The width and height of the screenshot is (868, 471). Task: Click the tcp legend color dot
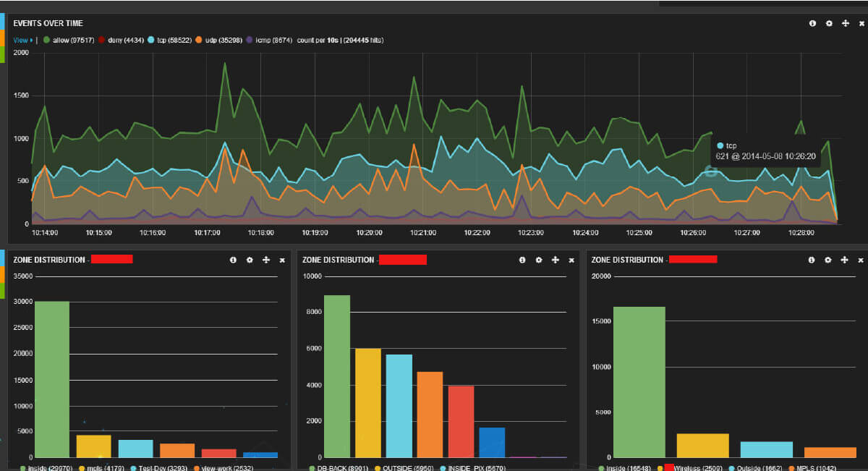[x=150, y=40]
